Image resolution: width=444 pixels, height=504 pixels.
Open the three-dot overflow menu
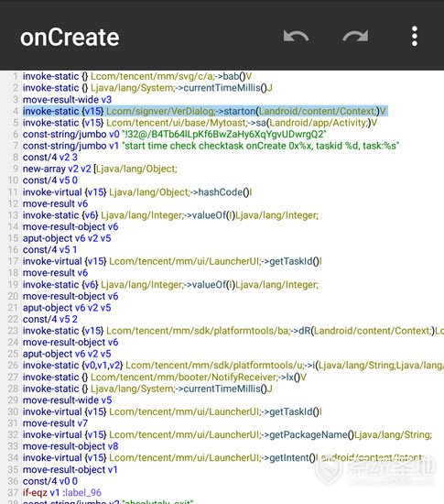click(x=415, y=36)
